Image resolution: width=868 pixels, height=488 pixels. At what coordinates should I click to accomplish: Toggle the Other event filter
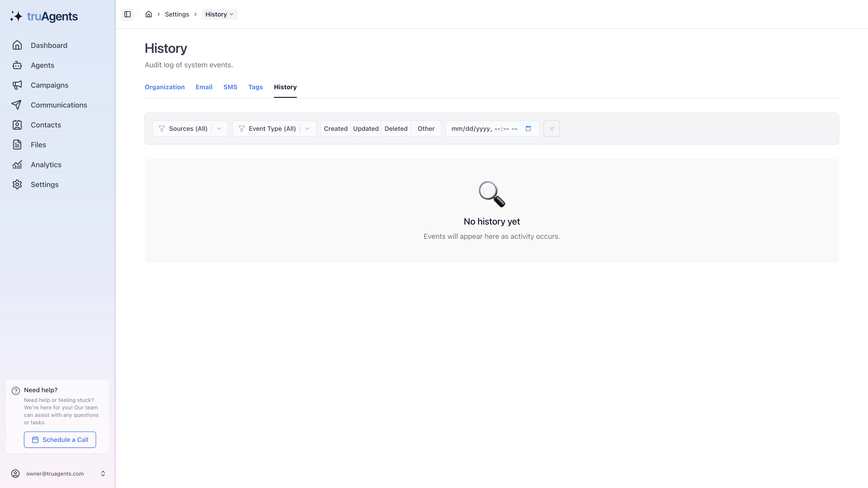pyautogui.click(x=426, y=128)
